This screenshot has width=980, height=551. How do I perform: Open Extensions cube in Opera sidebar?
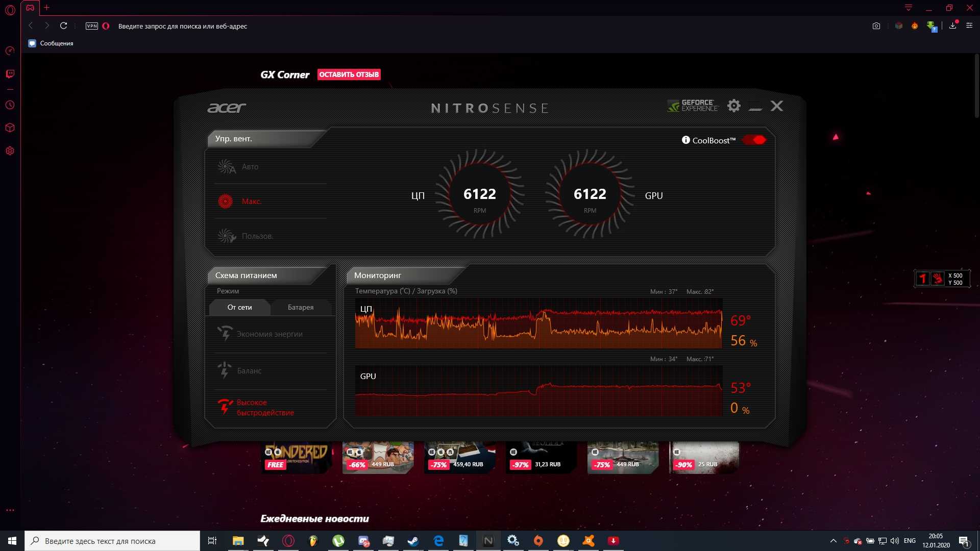(x=10, y=128)
